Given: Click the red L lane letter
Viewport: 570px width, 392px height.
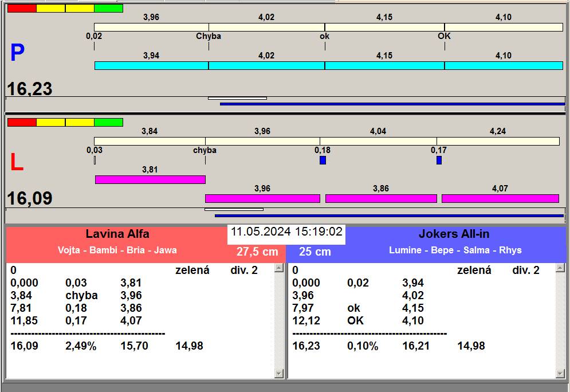Looking at the screenshot, I should coord(17,162).
